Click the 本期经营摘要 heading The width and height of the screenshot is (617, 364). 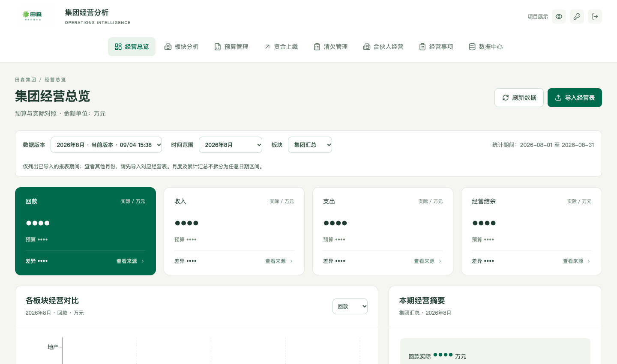[422, 301]
